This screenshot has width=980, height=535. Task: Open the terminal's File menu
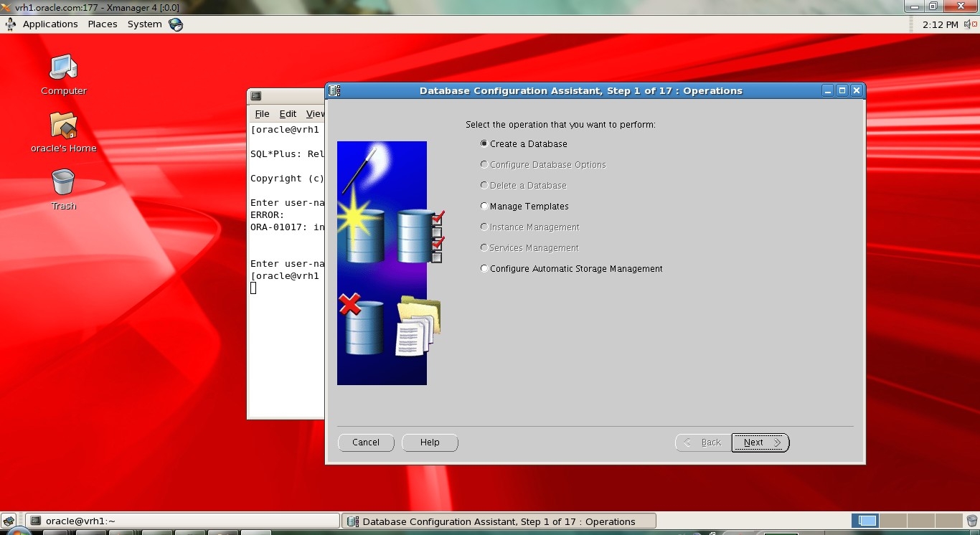[262, 114]
